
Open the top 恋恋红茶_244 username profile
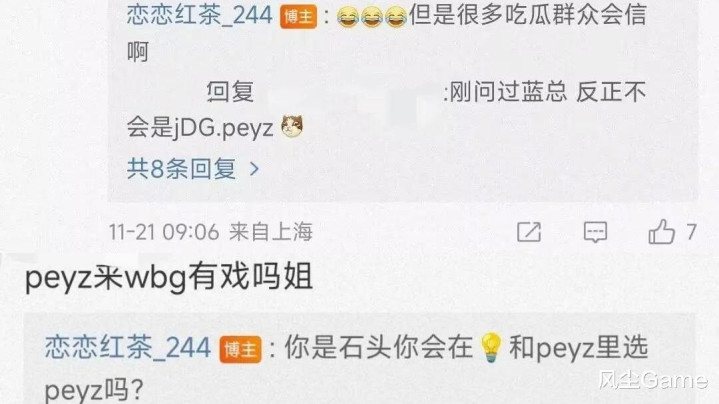coord(199,15)
